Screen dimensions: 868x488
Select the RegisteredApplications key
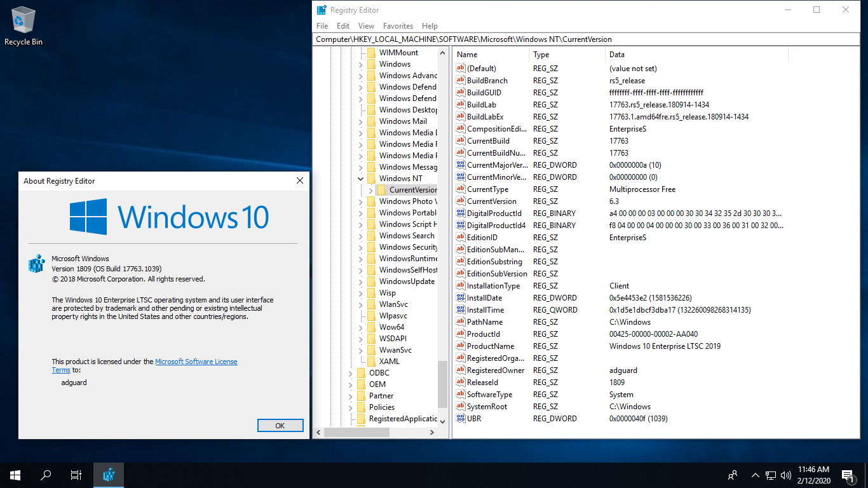403,419
